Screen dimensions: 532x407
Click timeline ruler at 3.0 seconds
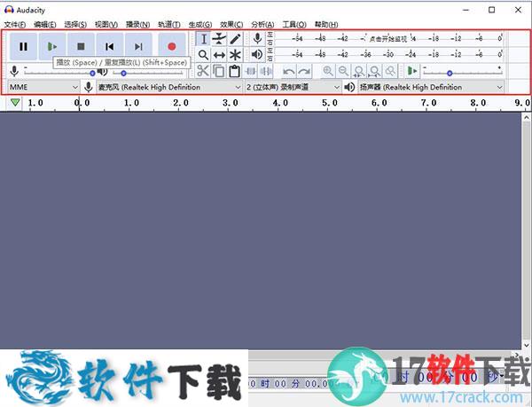tap(230, 103)
